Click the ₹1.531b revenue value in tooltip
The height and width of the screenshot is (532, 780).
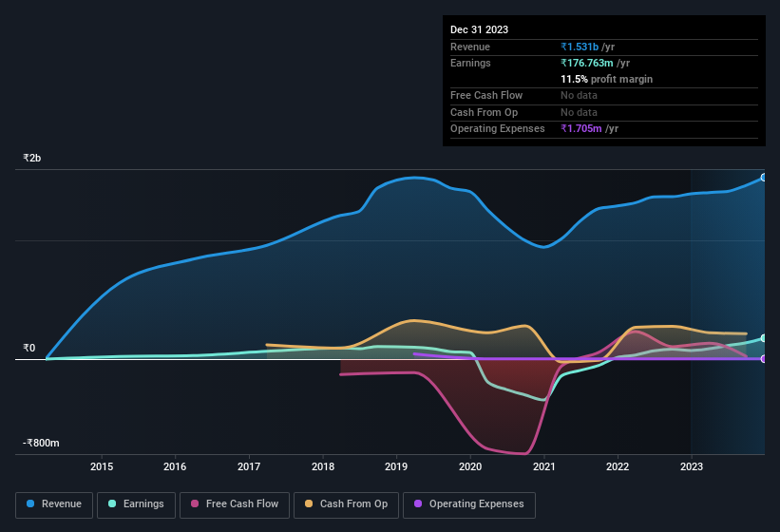[580, 47]
